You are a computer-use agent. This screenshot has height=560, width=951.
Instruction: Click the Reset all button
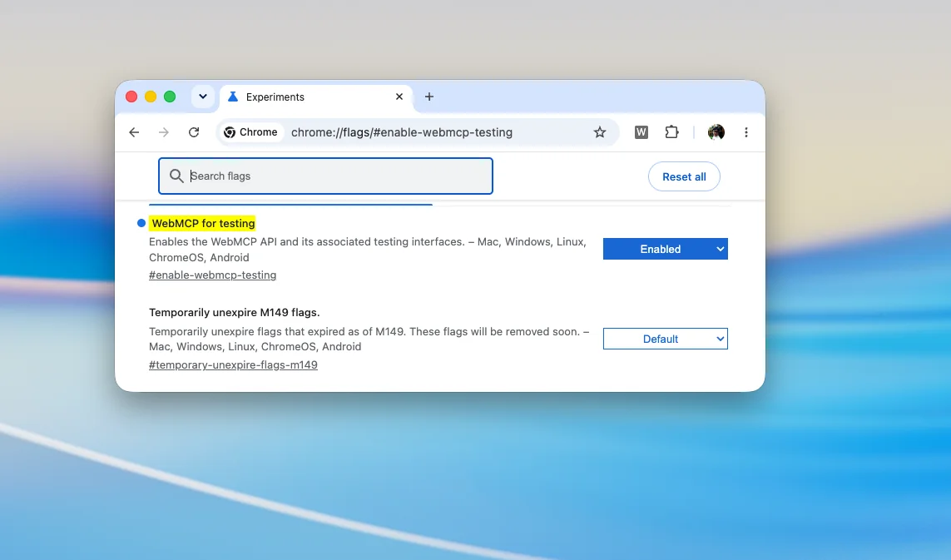(x=684, y=176)
